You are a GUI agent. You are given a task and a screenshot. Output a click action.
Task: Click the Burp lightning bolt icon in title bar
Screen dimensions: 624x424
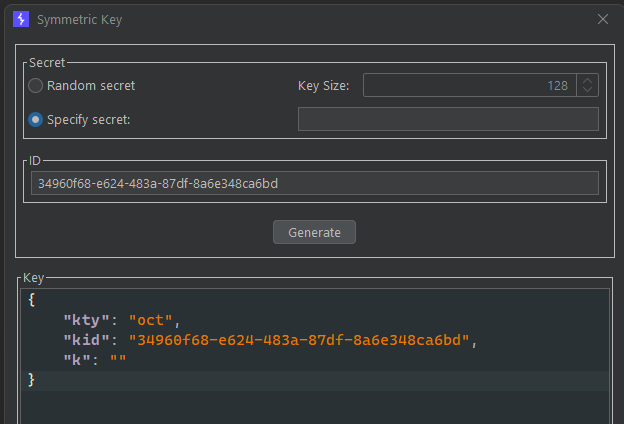(20, 19)
